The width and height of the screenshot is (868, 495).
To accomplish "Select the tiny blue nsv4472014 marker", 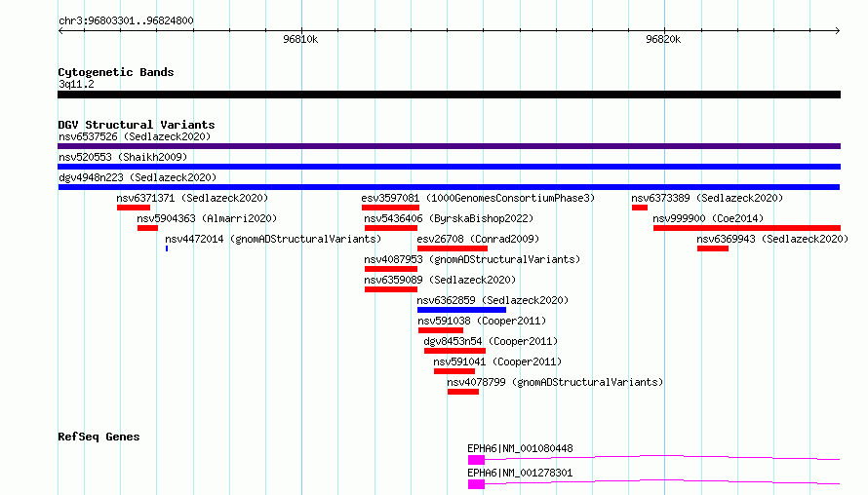I will click(167, 248).
